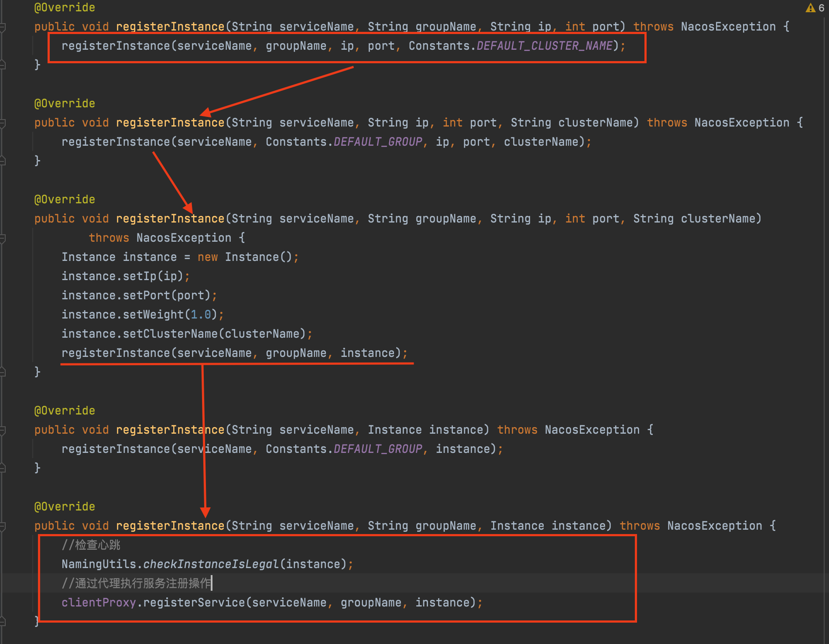This screenshot has height=644, width=829.
Task: Click the //检查心跳 comment line
Action: (91, 545)
